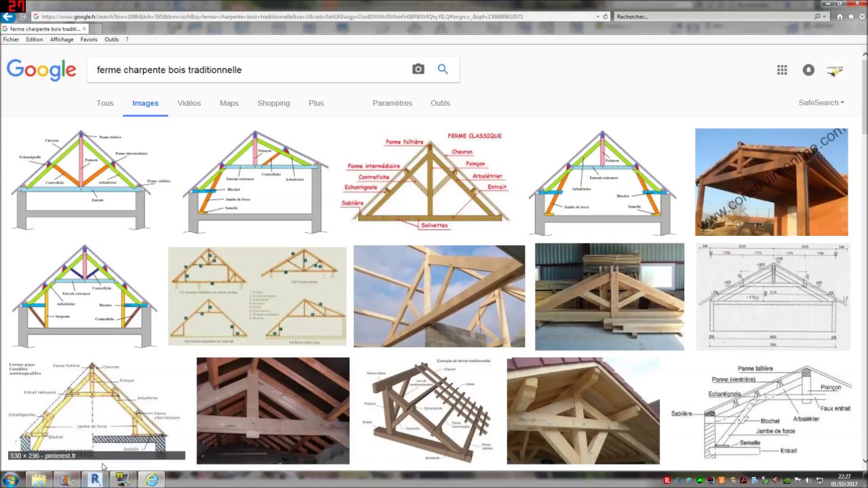This screenshot has width=868, height=488.
Task: Open the Fichier menu
Action: click(11, 39)
